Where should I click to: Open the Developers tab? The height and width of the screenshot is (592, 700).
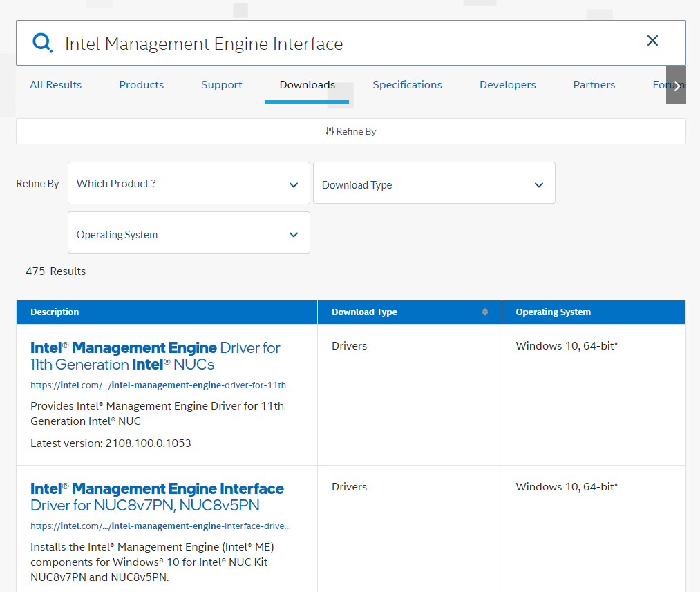[x=507, y=84]
